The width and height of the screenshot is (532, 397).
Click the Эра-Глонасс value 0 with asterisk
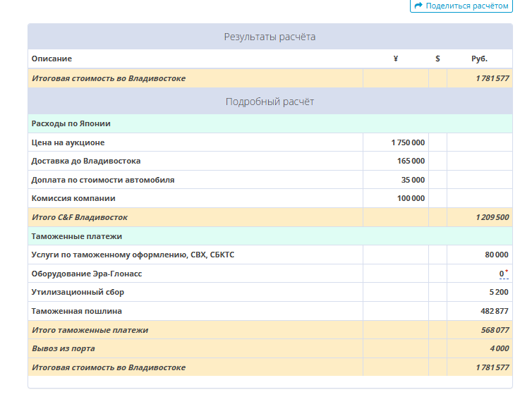(x=504, y=274)
